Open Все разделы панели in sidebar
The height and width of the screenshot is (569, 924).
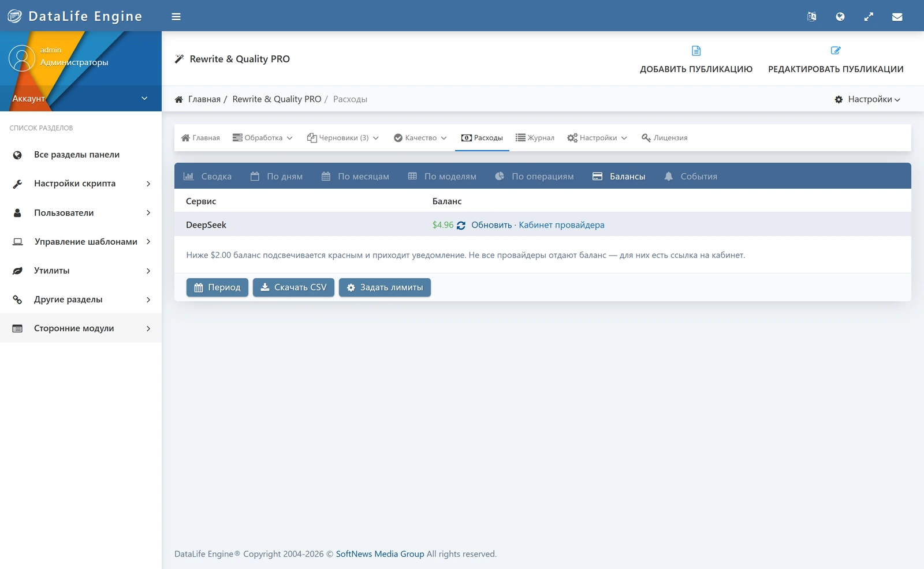pos(81,155)
